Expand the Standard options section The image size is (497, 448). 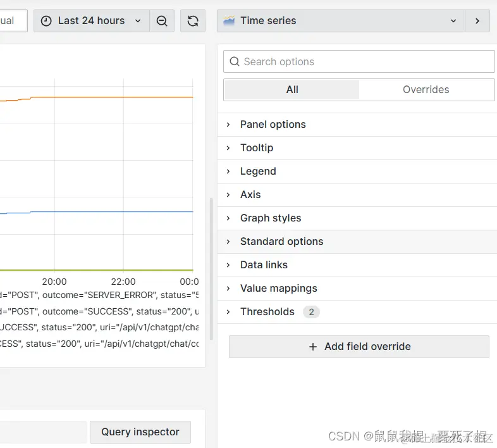pyautogui.click(x=357, y=242)
